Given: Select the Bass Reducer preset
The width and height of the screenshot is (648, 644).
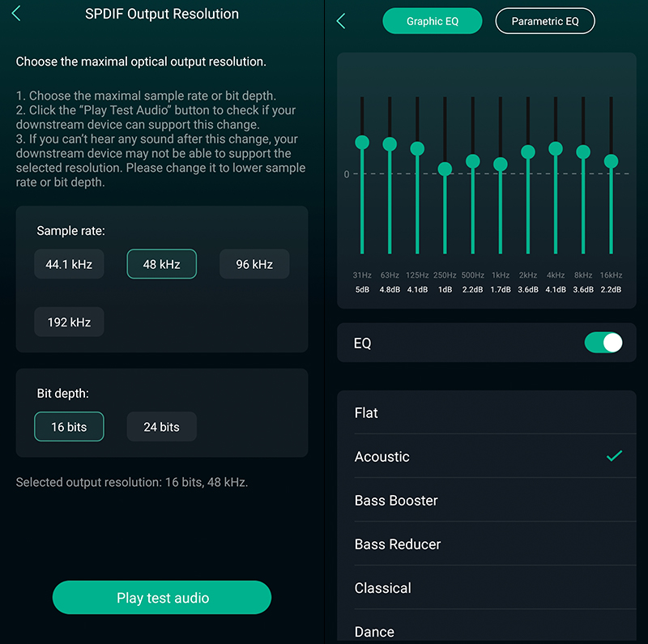Looking at the screenshot, I should [487, 544].
